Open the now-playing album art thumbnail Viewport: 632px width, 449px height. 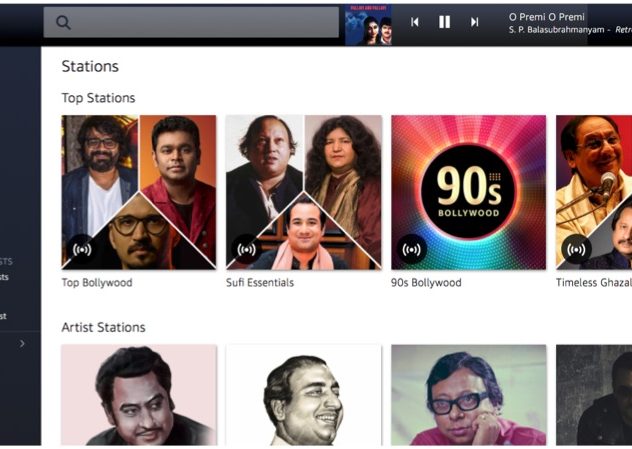[368, 25]
